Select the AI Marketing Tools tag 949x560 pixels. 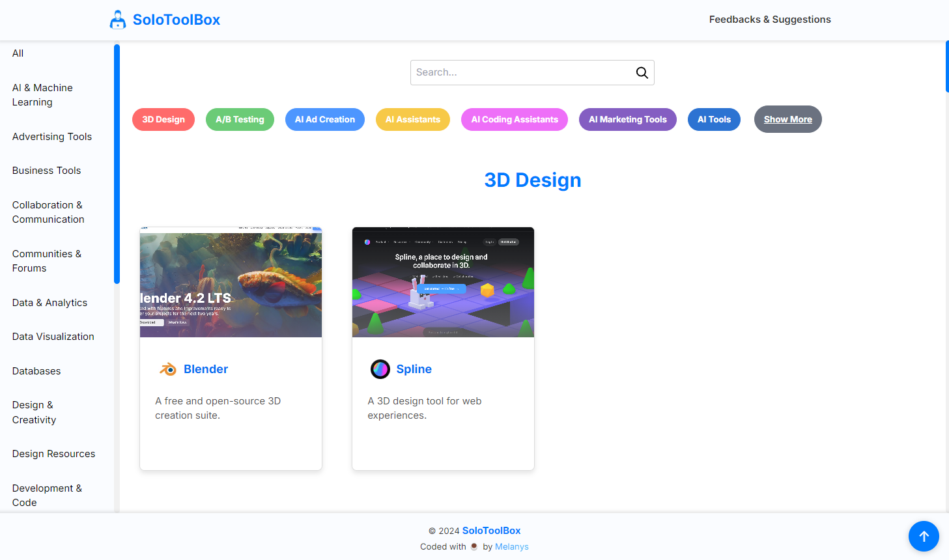point(628,120)
